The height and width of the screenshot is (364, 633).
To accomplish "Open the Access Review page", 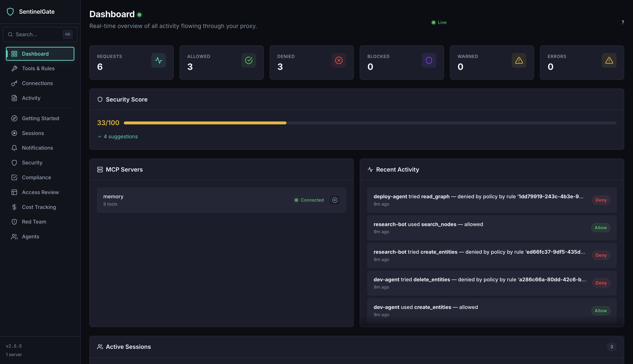I will coord(40,192).
